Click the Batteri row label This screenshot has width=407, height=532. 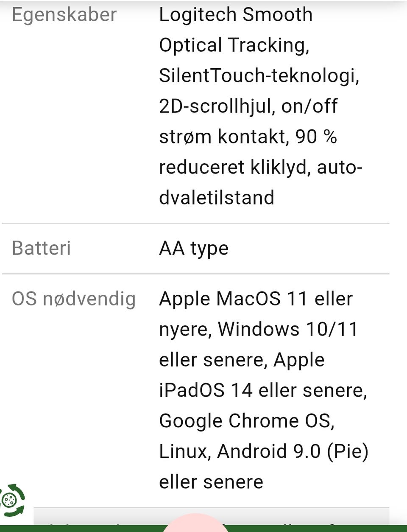(x=41, y=248)
